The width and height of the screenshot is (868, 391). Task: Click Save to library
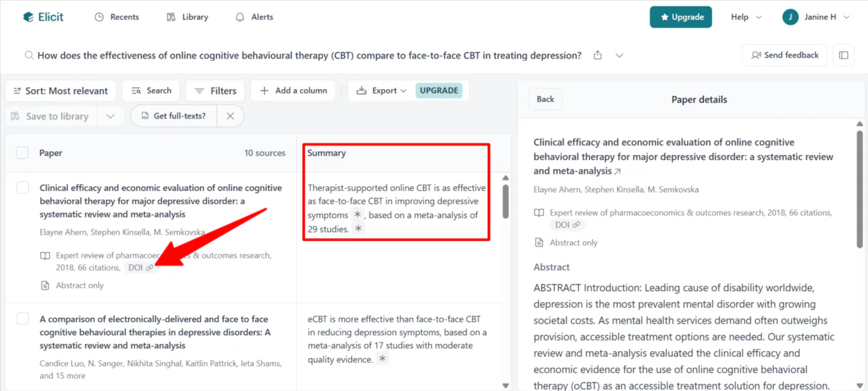[50, 116]
